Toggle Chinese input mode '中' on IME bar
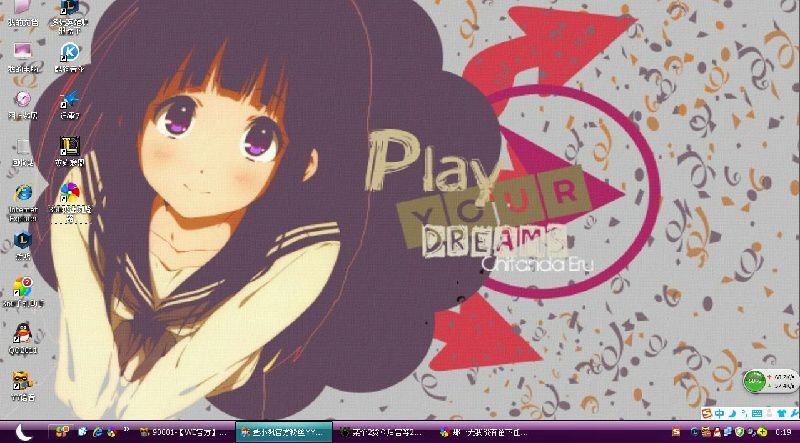800x443 pixels. pyautogui.click(x=719, y=413)
